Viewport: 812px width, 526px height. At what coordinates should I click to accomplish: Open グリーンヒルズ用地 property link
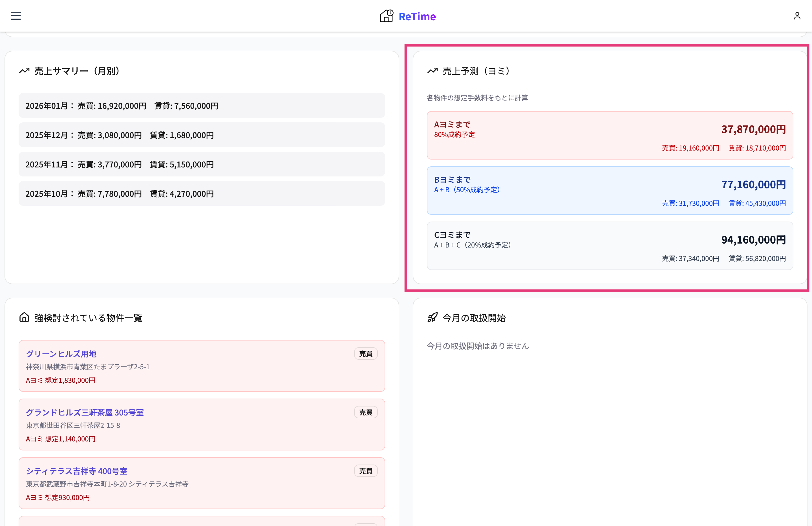click(x=61, y=354)
